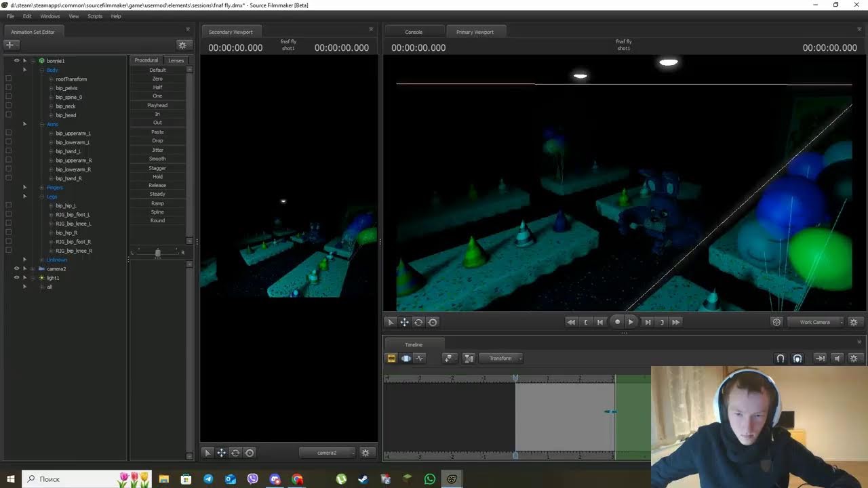Click the time selection icon beside Transform
Screen dimensions: 868x488
point(469,358)
